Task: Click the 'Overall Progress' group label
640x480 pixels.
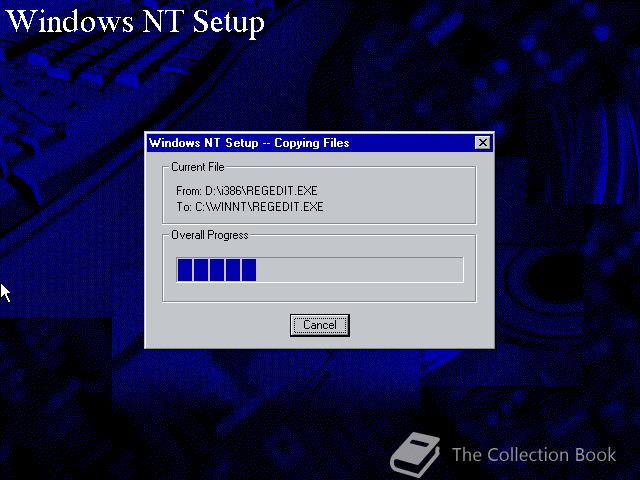Action: (209, 235)
